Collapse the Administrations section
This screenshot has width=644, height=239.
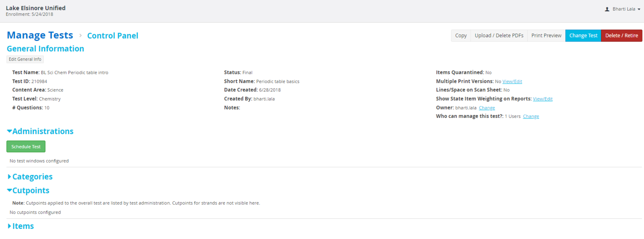9,131
